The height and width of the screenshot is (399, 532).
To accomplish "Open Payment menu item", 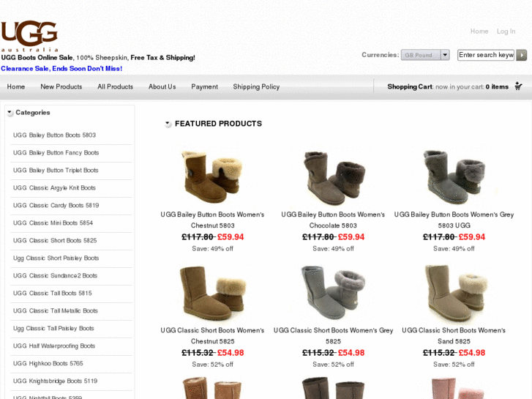I will (x=205, y=86).
